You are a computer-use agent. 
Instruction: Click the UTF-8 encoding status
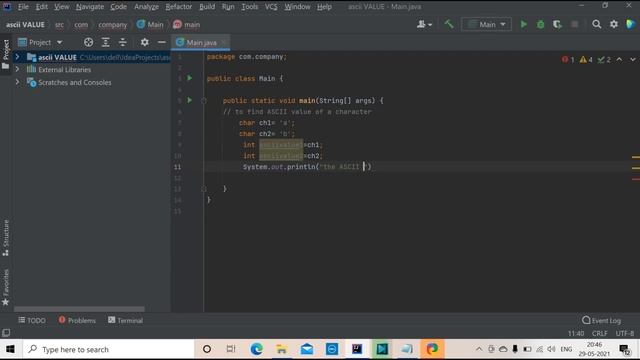click(x=624, y=333)
